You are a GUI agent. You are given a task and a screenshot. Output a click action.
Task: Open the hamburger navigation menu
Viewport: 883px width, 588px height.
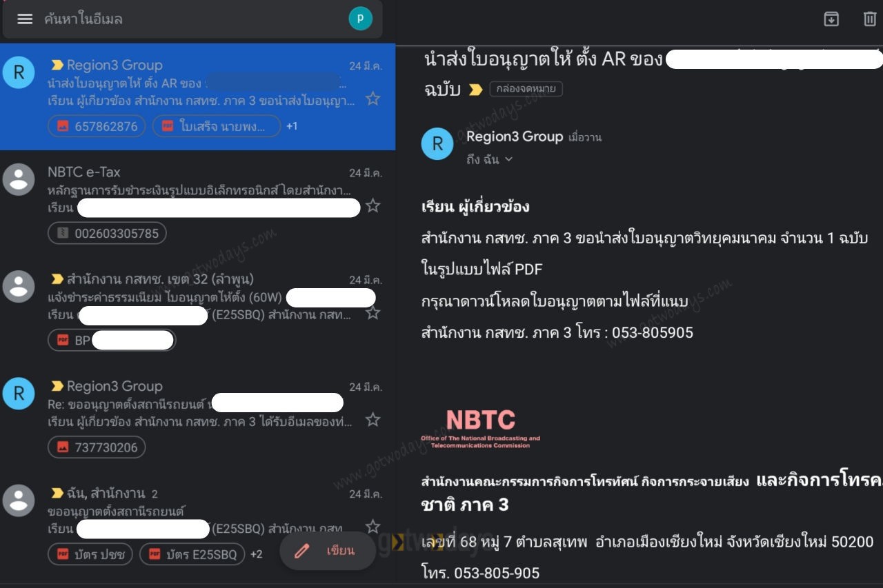[25, 19]
